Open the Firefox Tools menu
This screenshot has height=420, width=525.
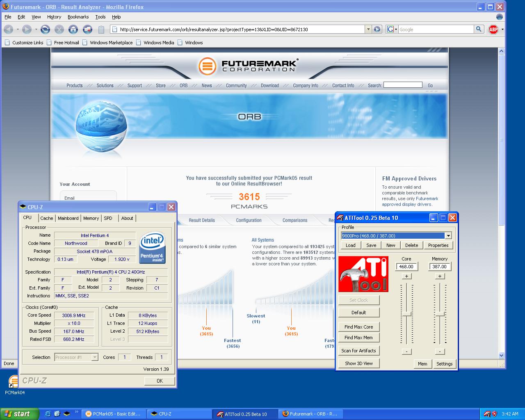pos(100,17)
